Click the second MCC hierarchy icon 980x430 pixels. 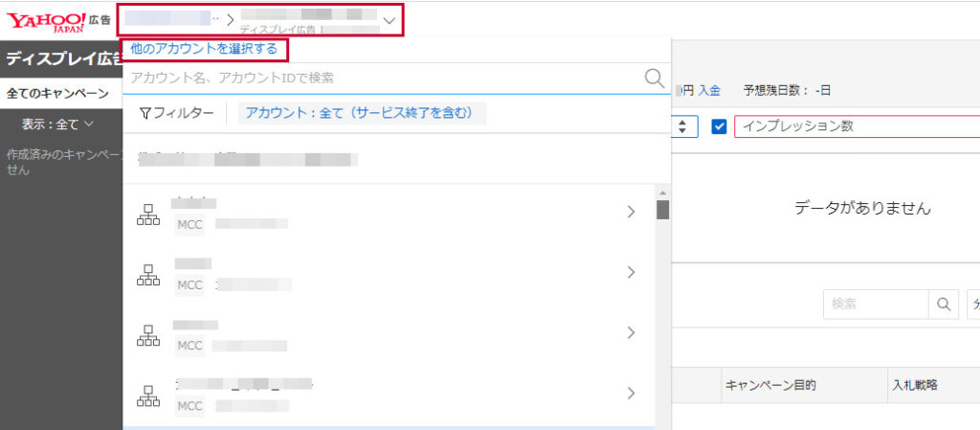click(148, 273)
